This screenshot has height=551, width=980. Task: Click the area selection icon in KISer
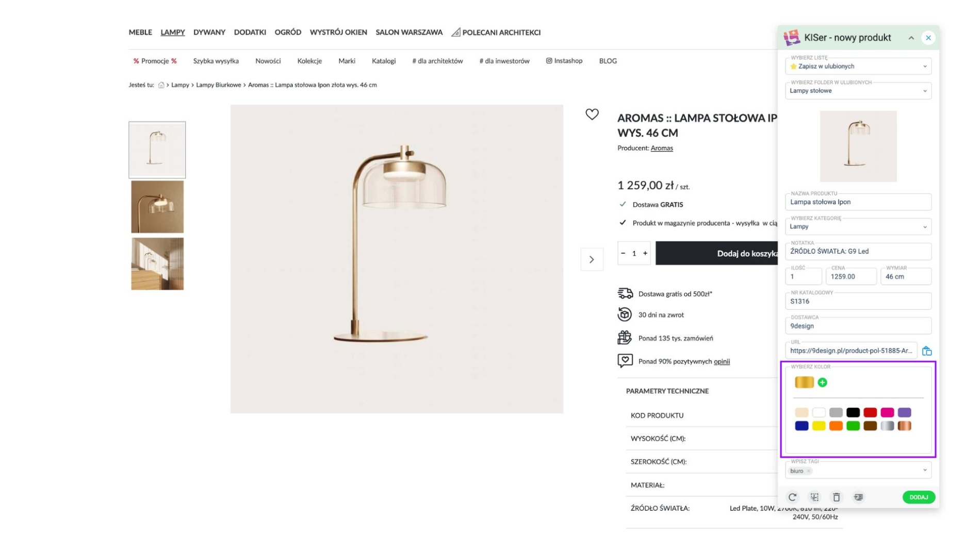click(814, 497)
